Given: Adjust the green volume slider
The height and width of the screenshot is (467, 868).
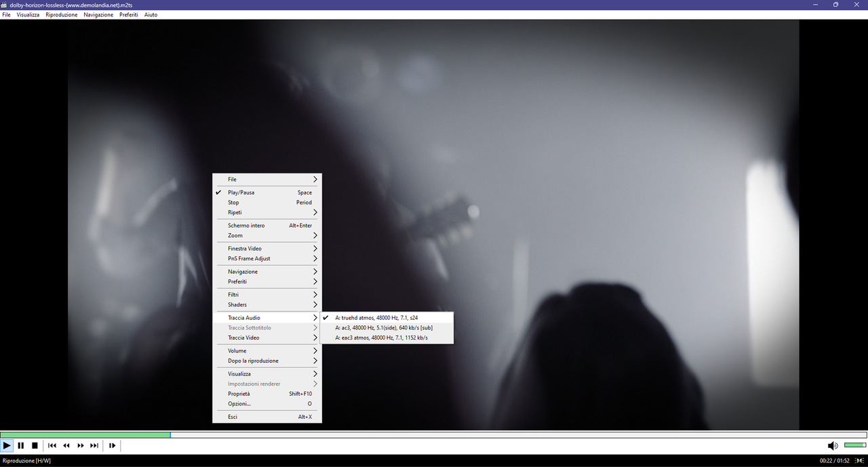Looking at the screenshot, I should pyautogui.click(x=855, y=445).
